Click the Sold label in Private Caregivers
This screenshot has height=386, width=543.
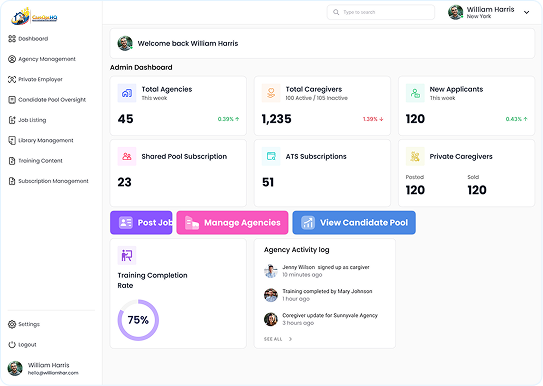point(473,177)
